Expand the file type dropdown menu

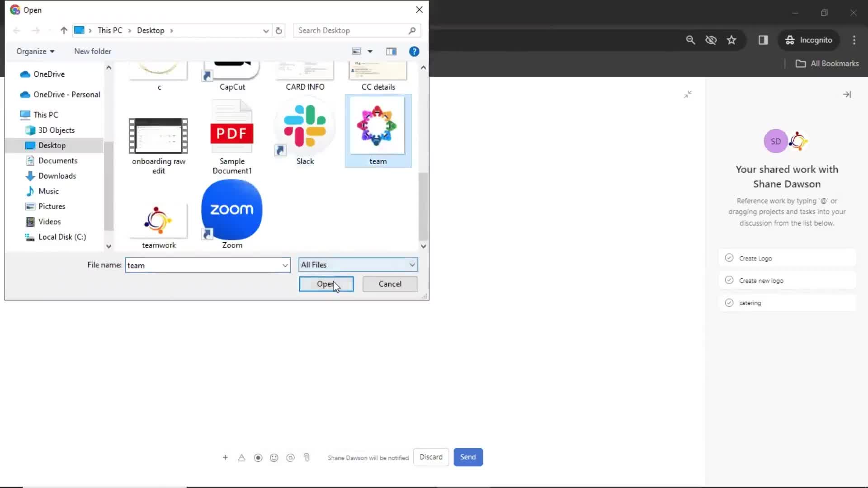pyautogui.click(x=412, y=265)
